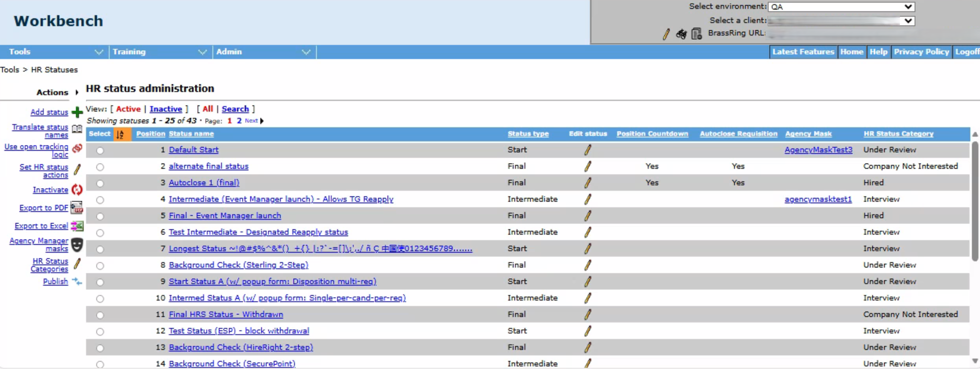Image resolution: width=980 pixels, height=369 pixels.
Task: Click the Translate status names book icon
Action: coord(77,130)
